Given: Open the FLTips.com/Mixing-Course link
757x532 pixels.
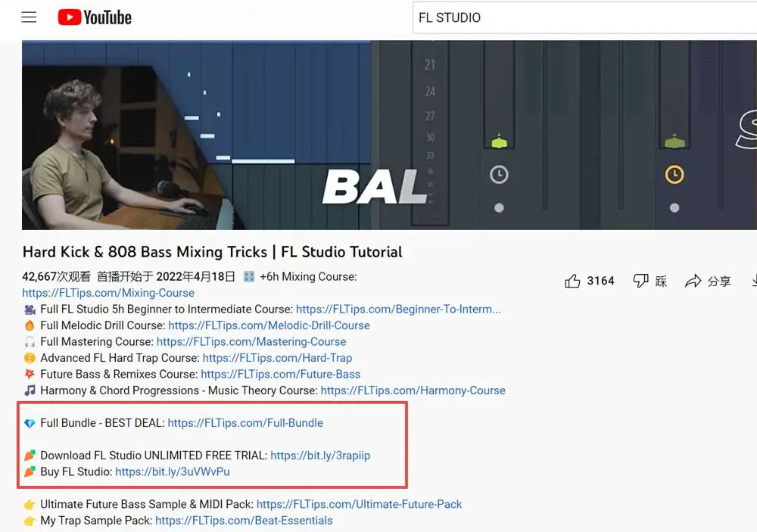Looking at the screenshot, I should pyautogui.click(x=108, y=293).
